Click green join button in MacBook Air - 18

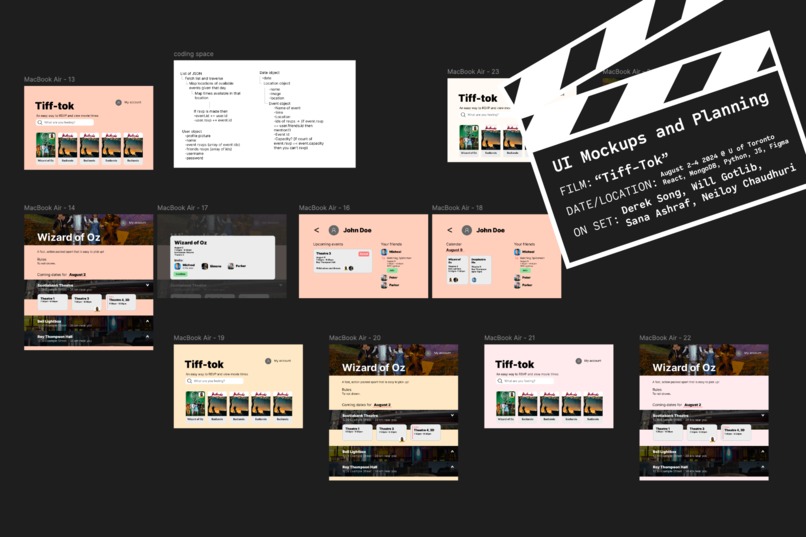point(525,270)
